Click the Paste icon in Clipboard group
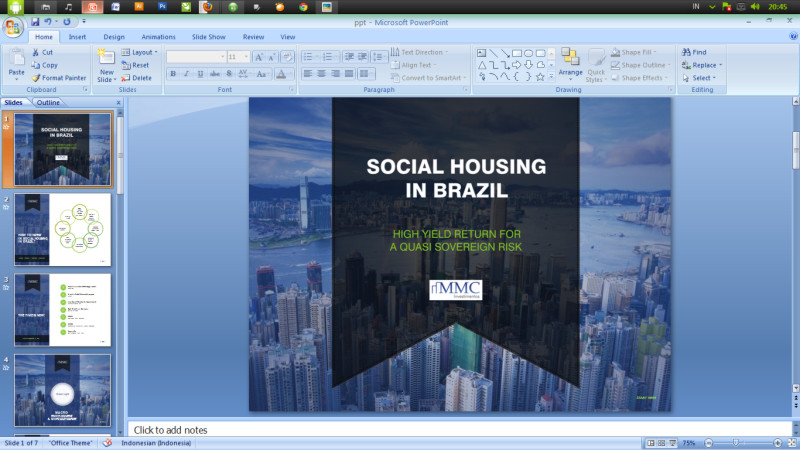 16,60
